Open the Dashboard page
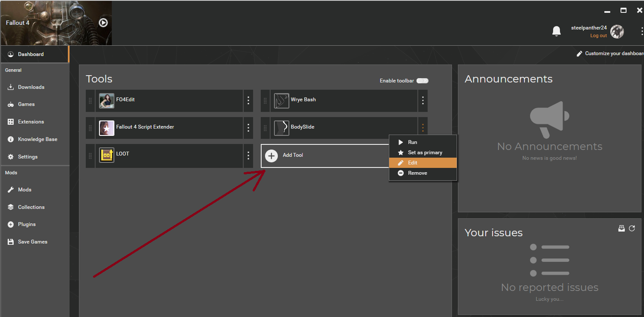 tap(35, 54)
